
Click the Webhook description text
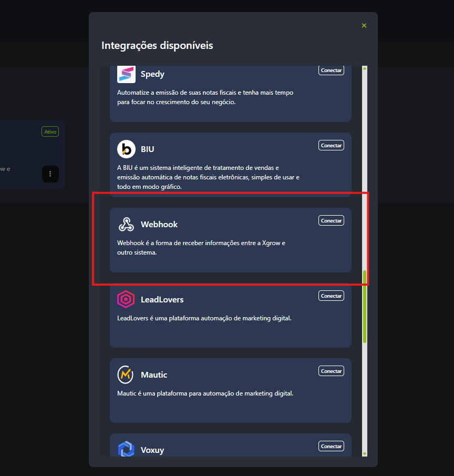point(201,248)
